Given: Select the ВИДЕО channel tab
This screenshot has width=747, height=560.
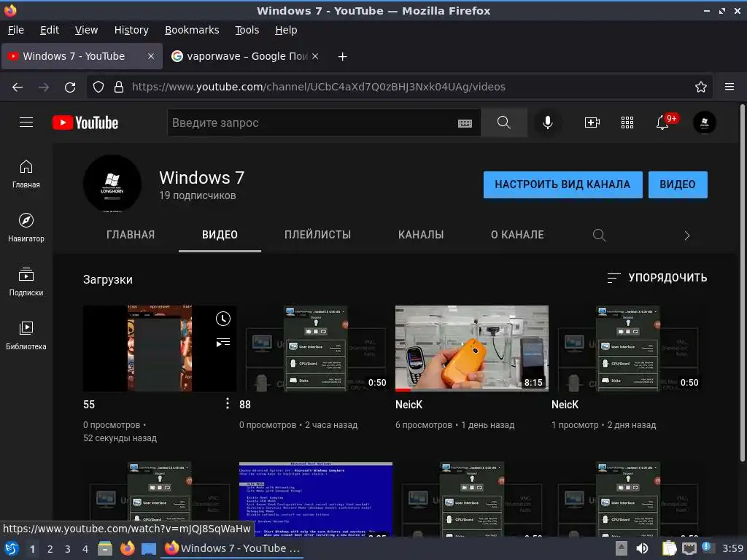Looking at the screenshot, I should (x=220, y=235).
